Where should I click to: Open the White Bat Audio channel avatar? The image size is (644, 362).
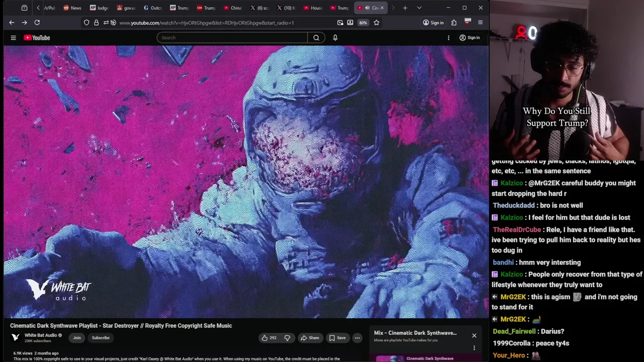coord(16,337)
